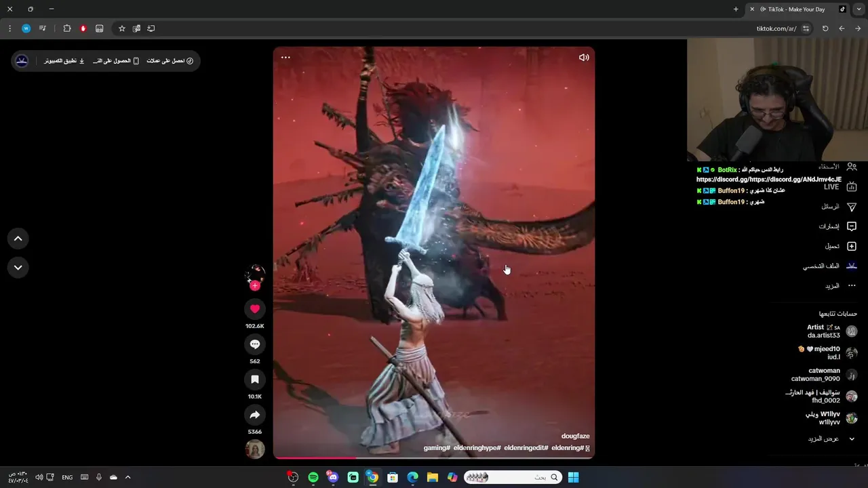Open followed account da.artist33
This screenshot has height=488, width=868.
(831, 331)
